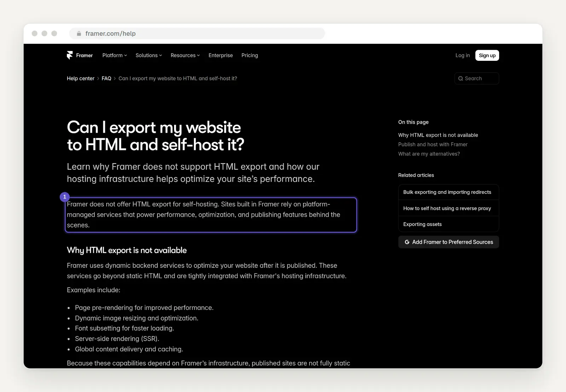Open the Resources dropdown
566x392 pixels.
pos(185,55)
